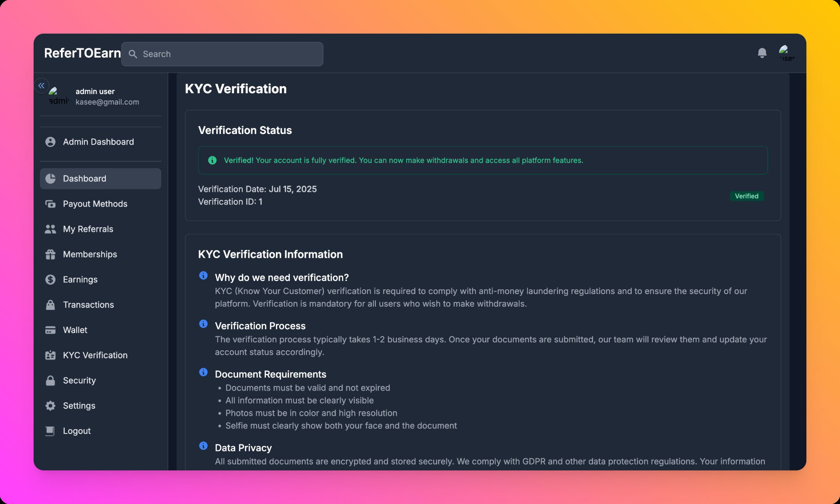Open the user avatar in top bar
The height and width of the screenshot is (504, 840).
pos(786,53)
